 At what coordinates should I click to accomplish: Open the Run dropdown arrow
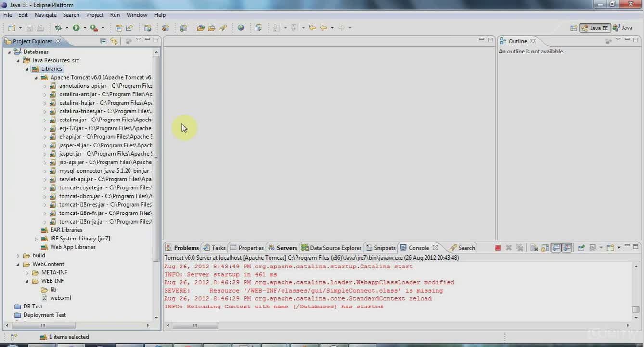coord(85,28)
